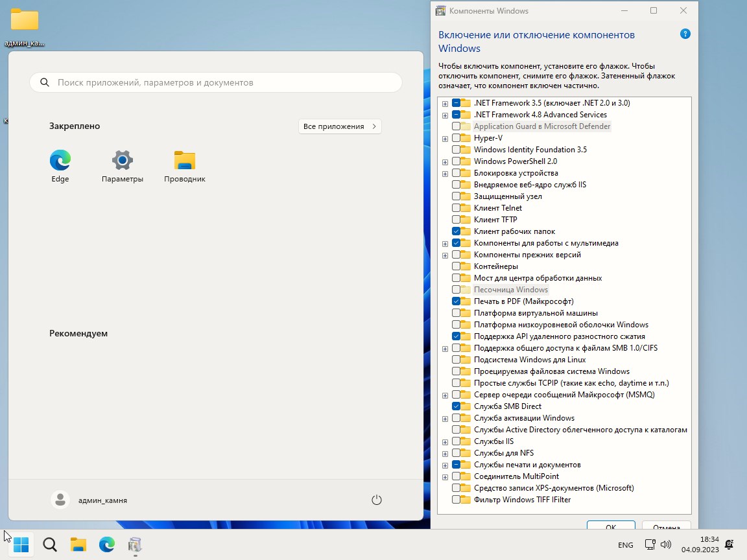Select the Windows Identity Foundation 3.5 row

pyautogui.click(x=530, y=150)
